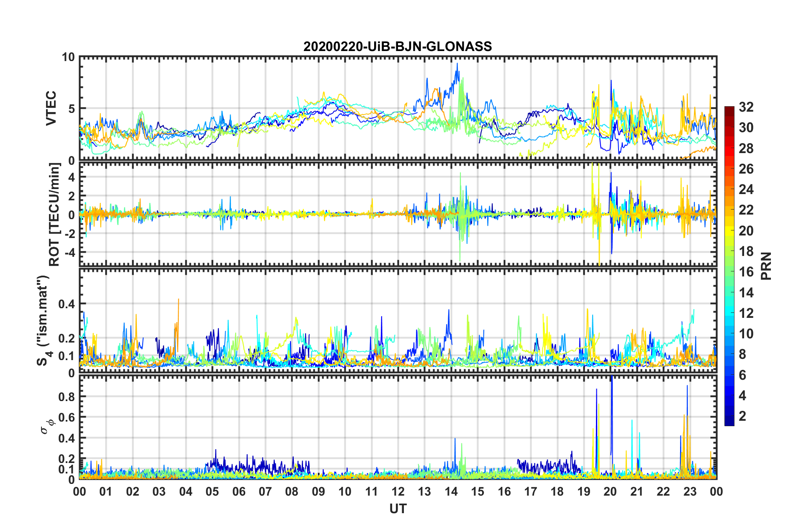Screen dimensions: 796x532
Task: Select ROT axis tick label 4
Action: click(72, 177)
